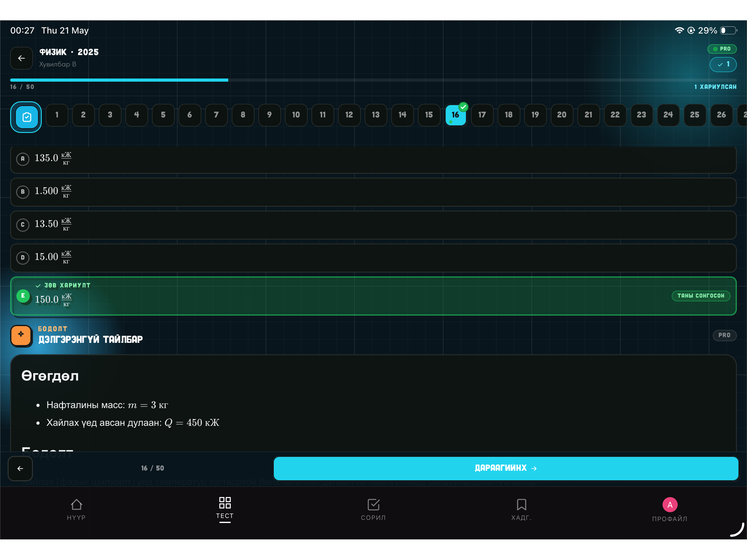The width and height of the screenshot is (747, 560).
Task: Tap the bottom-left previous question arrow
Action: [20, 468]
